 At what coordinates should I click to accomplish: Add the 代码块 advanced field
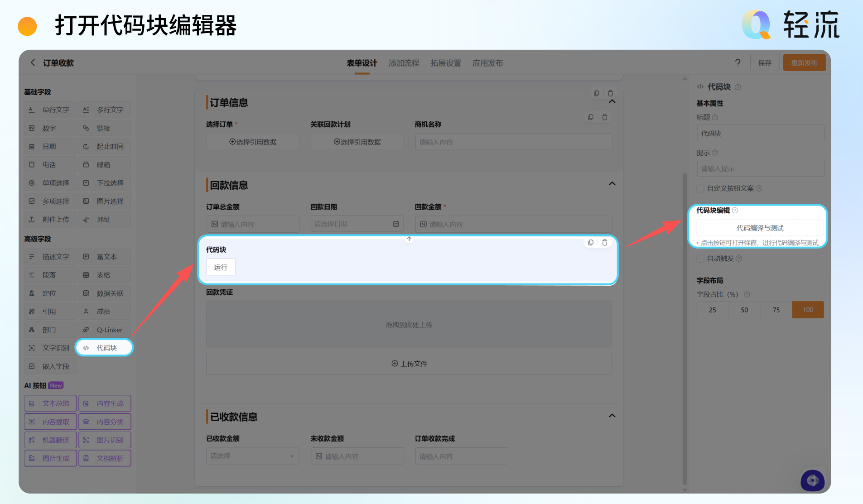[105, 348]
